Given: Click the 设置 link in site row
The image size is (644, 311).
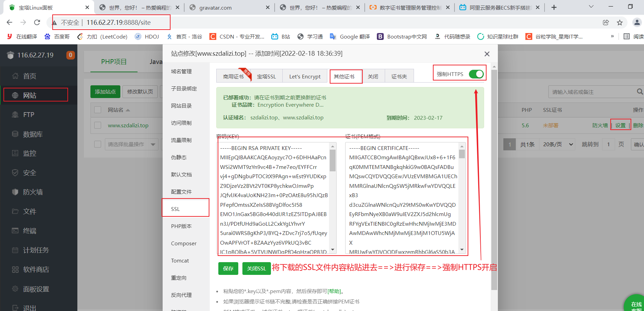Looking at the screenshot, I should [x=621, y=125].
